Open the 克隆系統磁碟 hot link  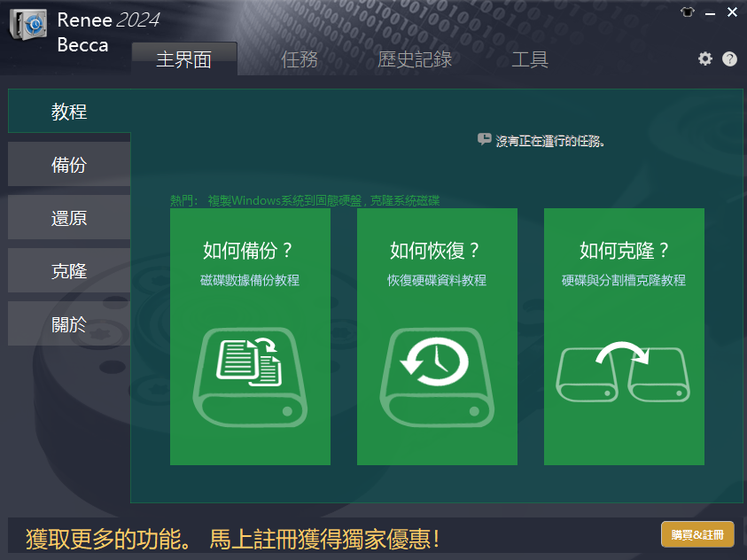tap(405, 200)
